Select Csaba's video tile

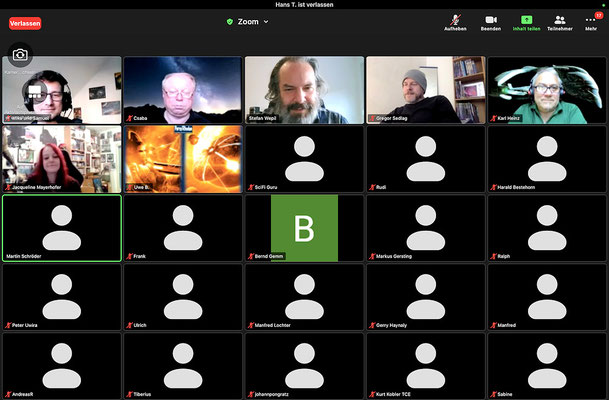coord(183,90)
